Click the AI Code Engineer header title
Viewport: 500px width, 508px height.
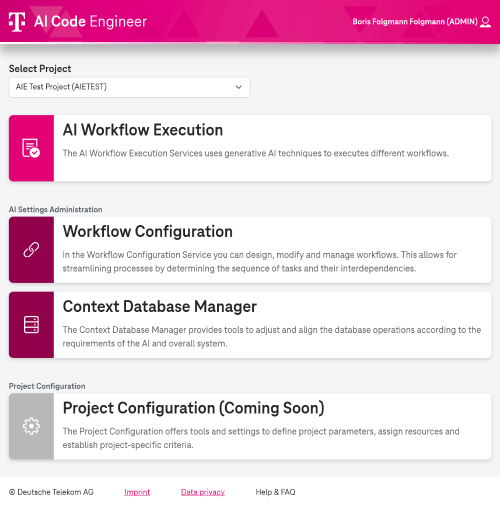click(90, 22)
